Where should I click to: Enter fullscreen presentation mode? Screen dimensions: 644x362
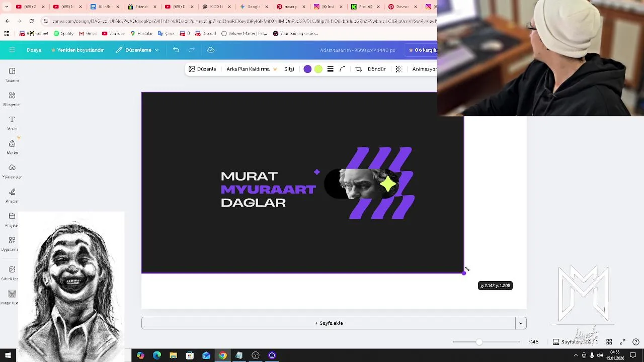pyautogui.click(x=622, y=342)
